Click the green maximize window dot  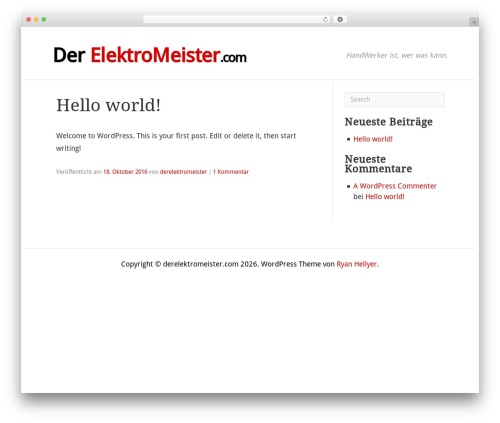click(x=44, y=20)
